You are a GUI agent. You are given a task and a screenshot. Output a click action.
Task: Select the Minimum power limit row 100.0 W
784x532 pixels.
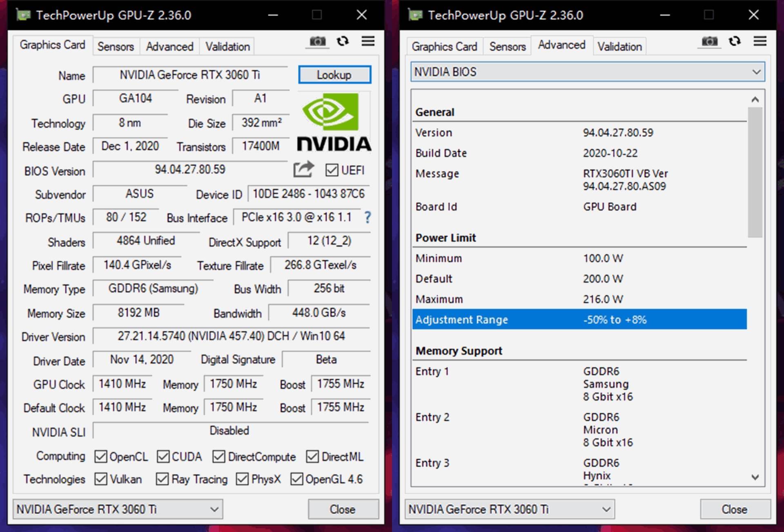click(579, 258)
